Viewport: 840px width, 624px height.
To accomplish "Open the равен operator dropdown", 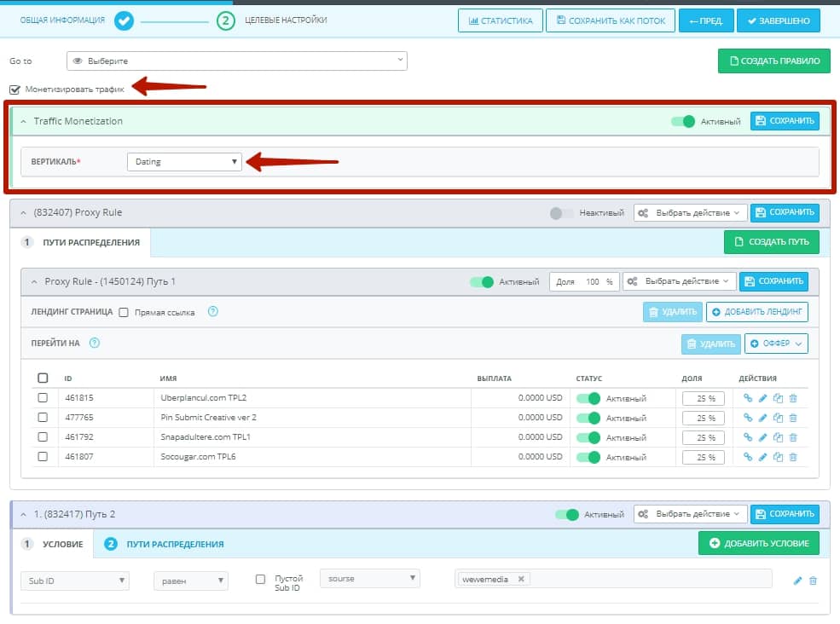I will coord(191,581).
